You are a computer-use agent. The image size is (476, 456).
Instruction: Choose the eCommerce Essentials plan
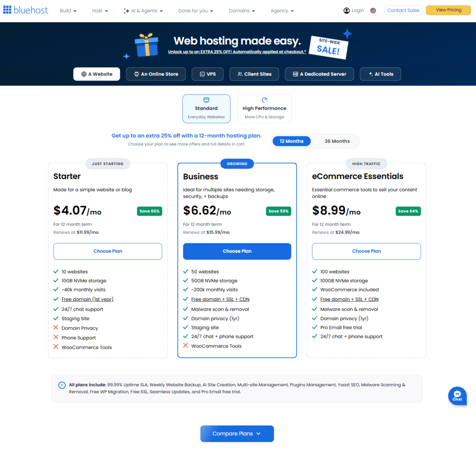point(366,251)
